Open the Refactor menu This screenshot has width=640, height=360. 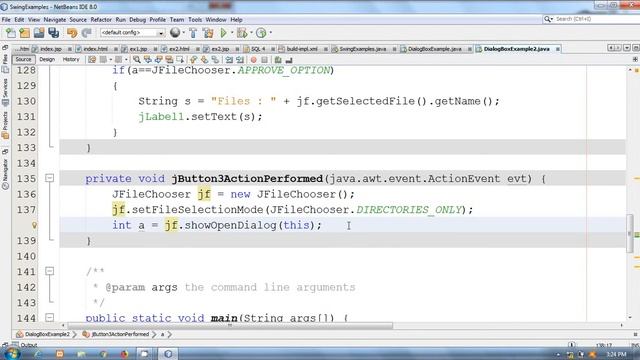(x=101, y=20)
